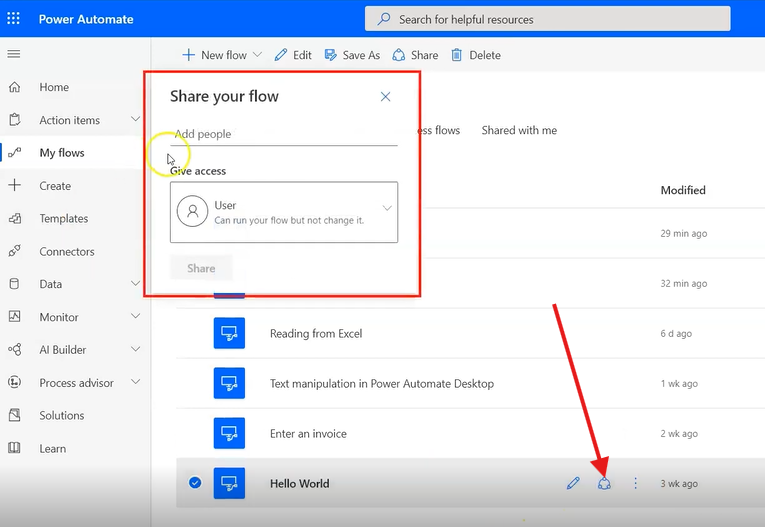765x527 pixels.
Task: Close the Share your flow dialog
Action: tap(385, 97)
